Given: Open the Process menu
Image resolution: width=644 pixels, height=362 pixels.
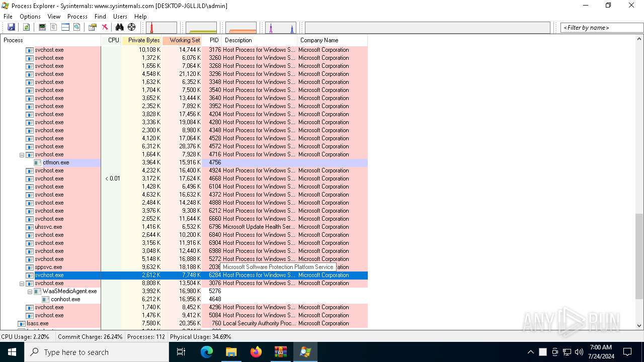Looking at the screenshot, I should coord(77,17).
